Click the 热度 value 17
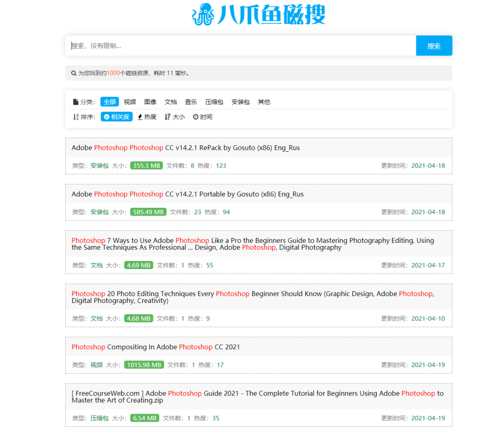The width and height of the screenshot is (504, 430). tap(220, 365)
